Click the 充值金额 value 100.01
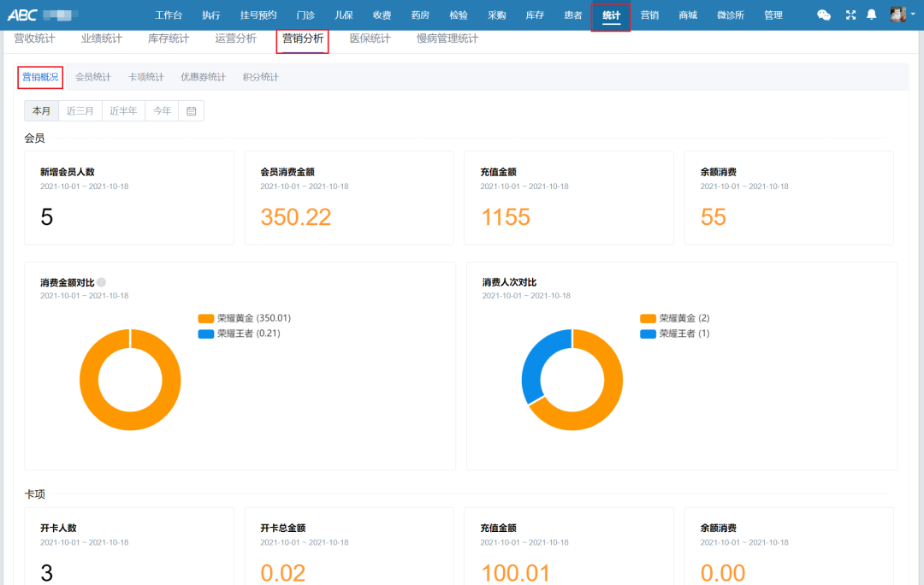Viewport: 924px width, 585px height. [516, 573]
